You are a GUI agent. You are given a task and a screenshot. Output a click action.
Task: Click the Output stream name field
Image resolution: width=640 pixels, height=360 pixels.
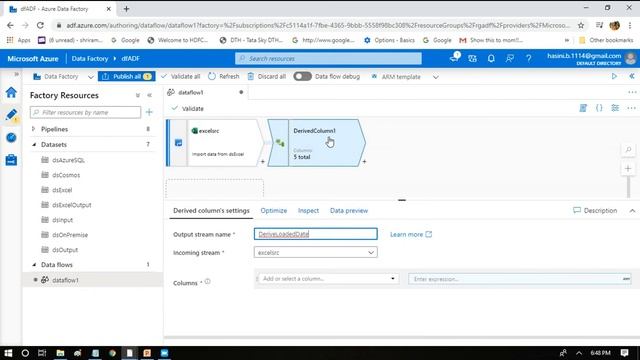click(x=316, y=234)
